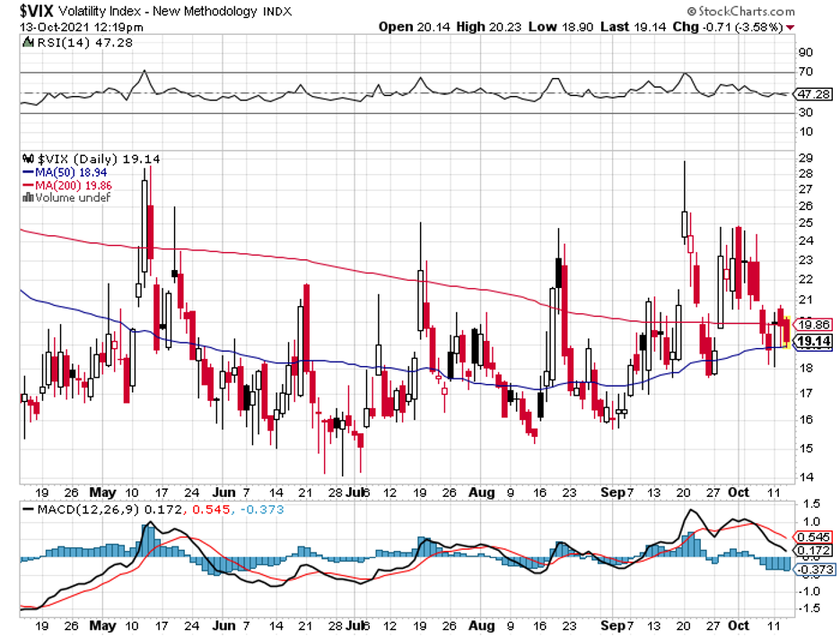Click the -1.0 level on MACD axis
Screen dimensions: 840x637
[x=810, y=591]
